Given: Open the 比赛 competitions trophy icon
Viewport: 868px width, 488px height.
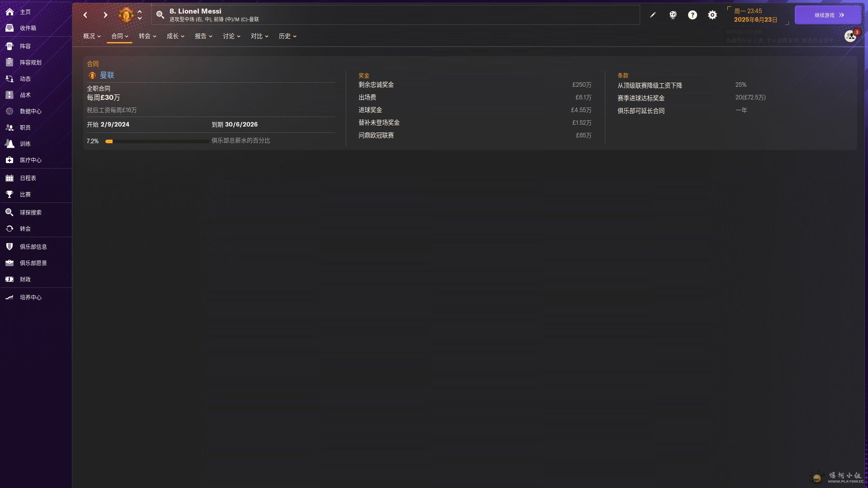Looking at the screenshot, I should pos(9,194).
